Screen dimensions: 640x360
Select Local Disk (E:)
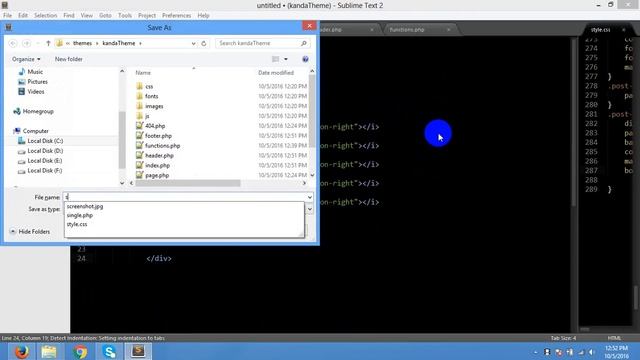(x=45, y=161)
